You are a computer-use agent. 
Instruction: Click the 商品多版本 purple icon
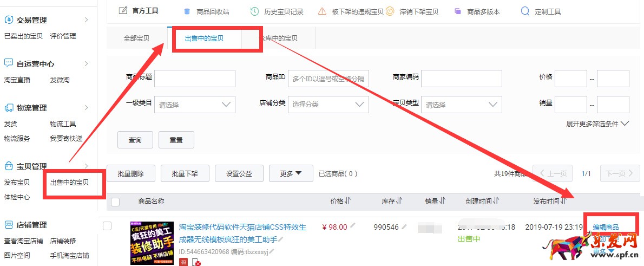[458, 11]
